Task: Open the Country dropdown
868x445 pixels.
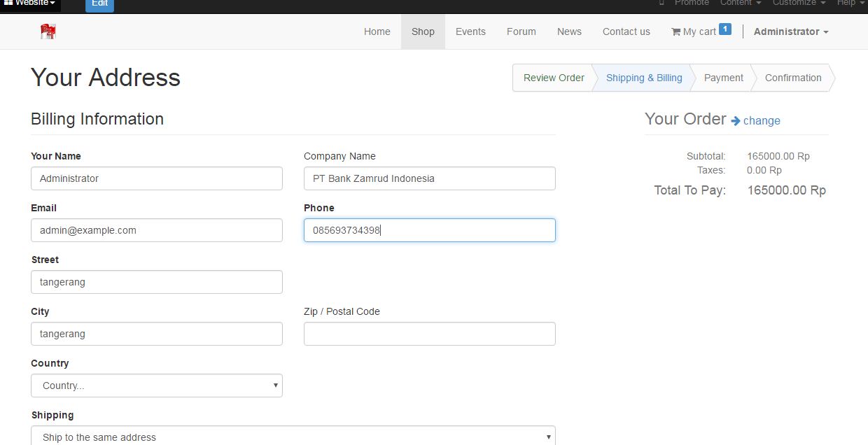Action: coord(157,386)
